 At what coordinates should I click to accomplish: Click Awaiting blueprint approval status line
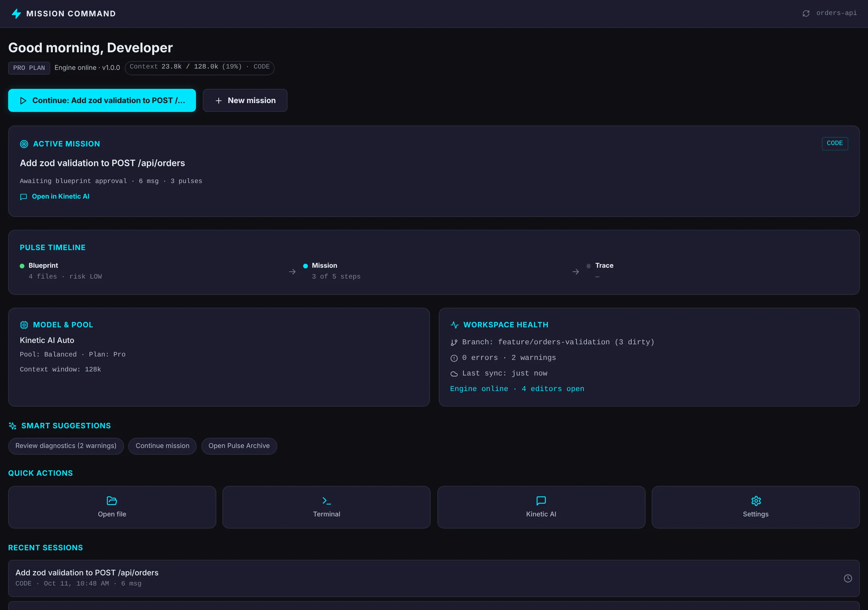[x=111, y=181]
